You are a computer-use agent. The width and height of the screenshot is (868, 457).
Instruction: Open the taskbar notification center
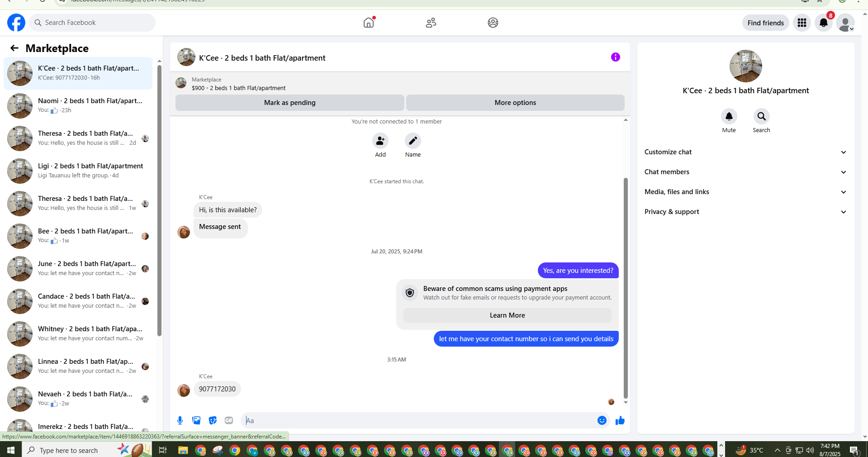point(854,450)
